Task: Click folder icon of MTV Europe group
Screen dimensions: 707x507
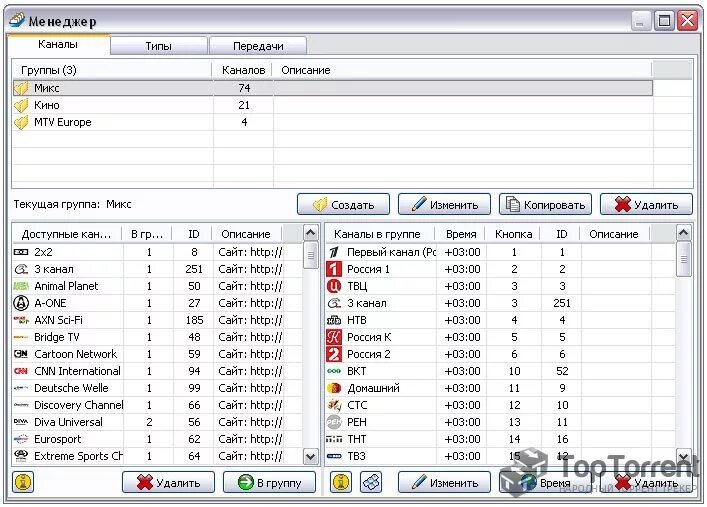Action: pyautogui.click(x=21, y=122)
